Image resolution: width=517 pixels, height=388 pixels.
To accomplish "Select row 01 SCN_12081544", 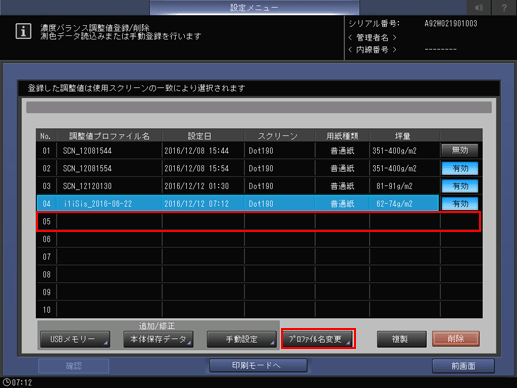I will (238, 151).
